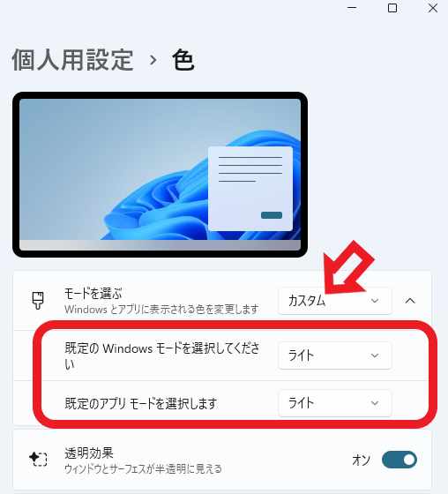Open the 既定の Windows モード ライト dropdown
448x494 pixels.
(335, 356)
